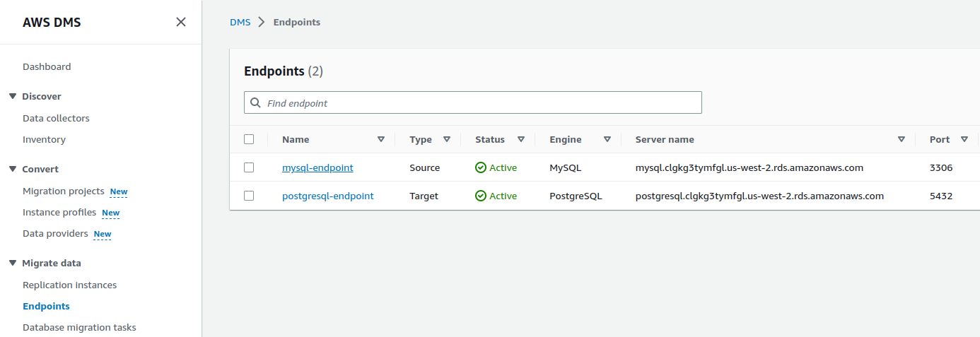Sort by Port column arrow icon
The image size is (980, 337).
point(964,139)
